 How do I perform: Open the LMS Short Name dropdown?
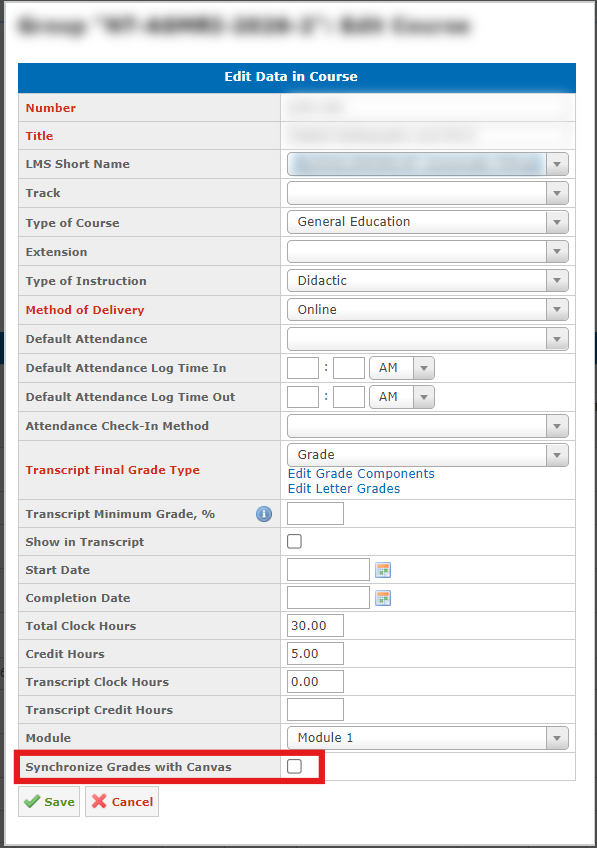click(x=428, y=164)
